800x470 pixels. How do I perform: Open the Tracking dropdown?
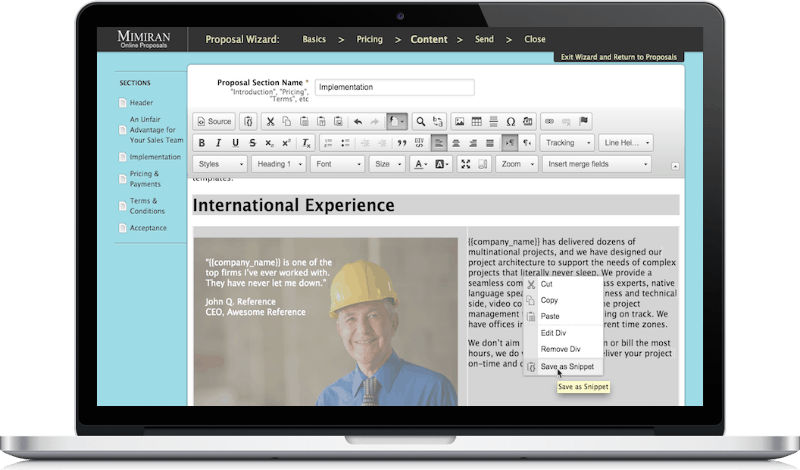coord(567,143)
